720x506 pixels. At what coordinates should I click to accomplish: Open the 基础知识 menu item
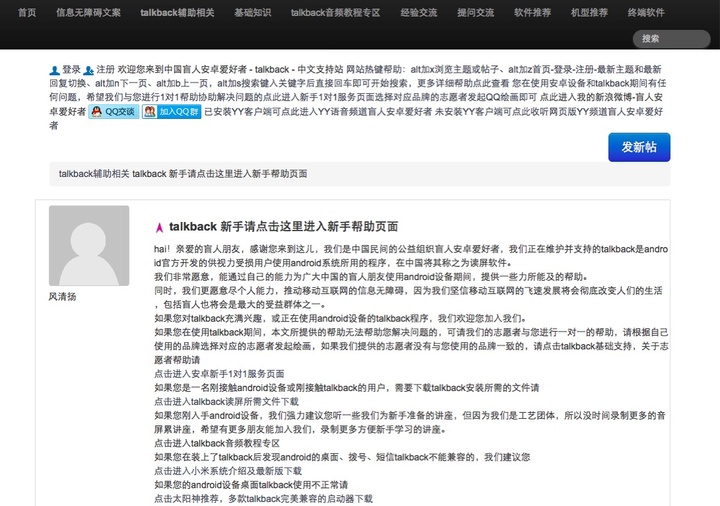(x=253, y=12)
